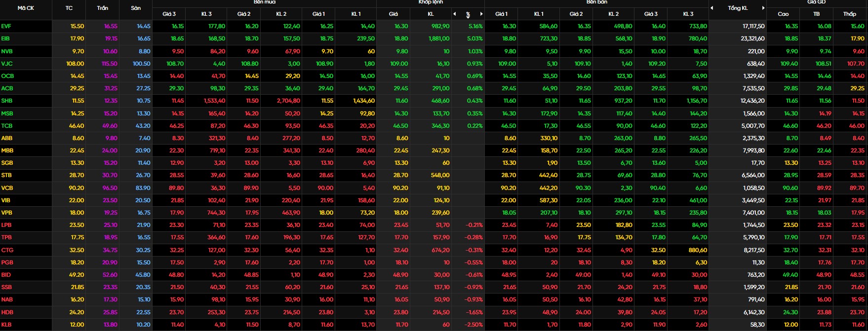Click STB matched volume 548,00
The width and height of the screenshot is (868, 331).
pos(440,175)
